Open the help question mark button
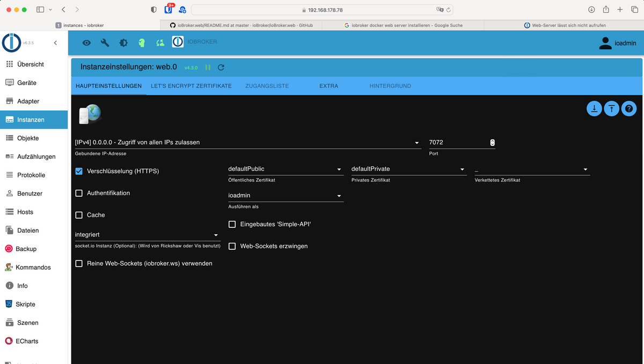Image resolution: width=644 pixels, height=364 pixels. tap(628, 108)
